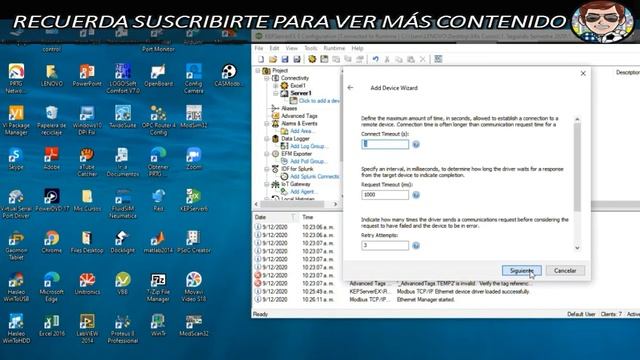Select Aliases in project tree
The image size is (640, 360).
coord(289,109)
